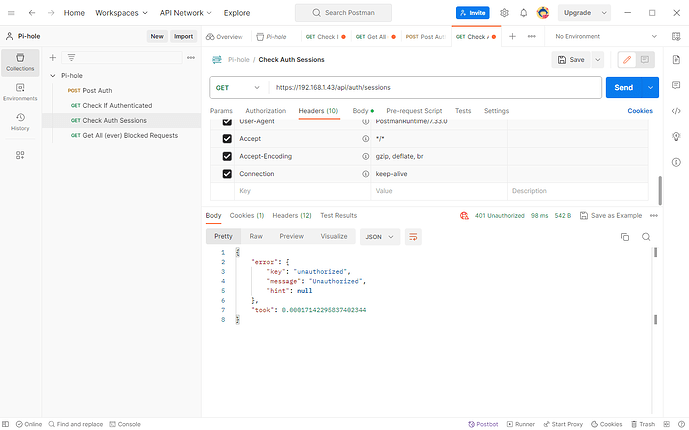Uncheck the Accept-Encoding header checkbox
The image size is (689, 430).
coord(227,156)
